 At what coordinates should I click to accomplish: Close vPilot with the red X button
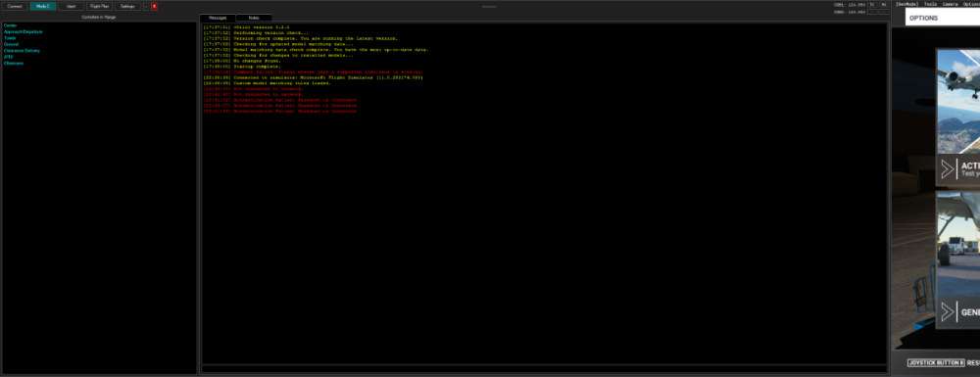click(x=155, y=6)
